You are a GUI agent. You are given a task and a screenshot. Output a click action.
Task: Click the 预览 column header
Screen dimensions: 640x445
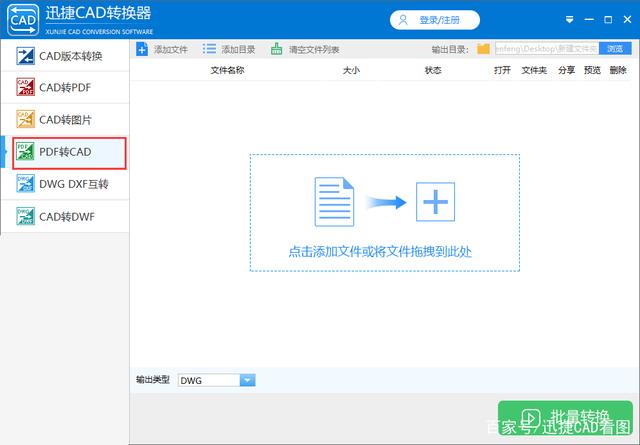(x=592, y=70)
